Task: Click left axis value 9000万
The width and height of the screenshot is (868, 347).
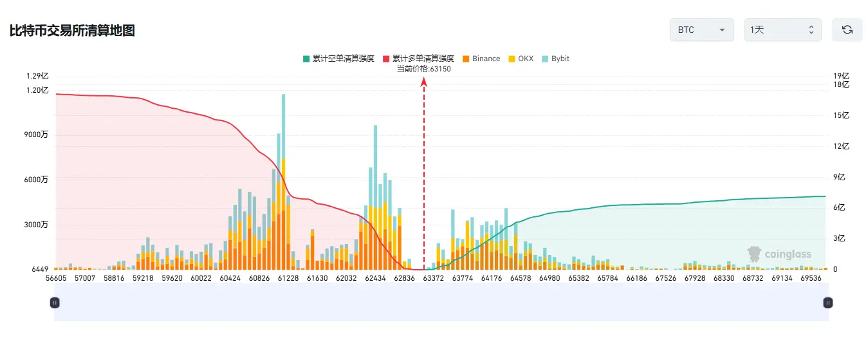Action: pos(36,135)
